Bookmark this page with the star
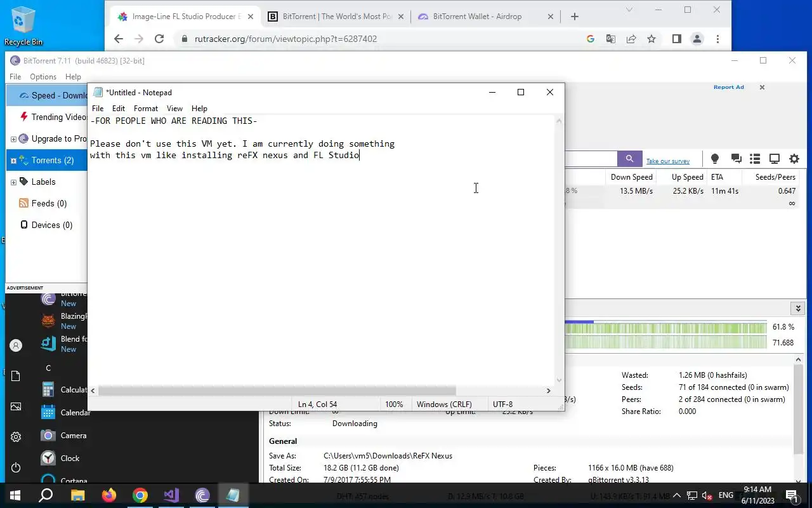Image resolution: width=812 pixels, height=508 pixels. click(652, 39)
